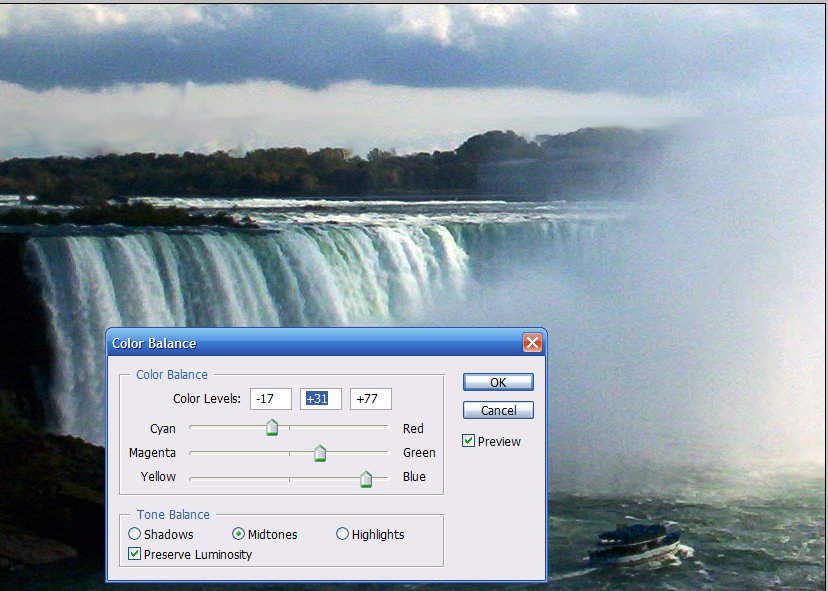Disable Preserve Luminosity checkbox

(x=135, y=554)
